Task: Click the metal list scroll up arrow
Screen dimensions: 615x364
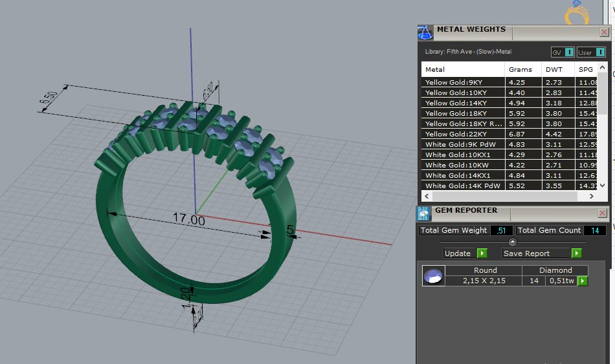Action: [x=603, y=67]
